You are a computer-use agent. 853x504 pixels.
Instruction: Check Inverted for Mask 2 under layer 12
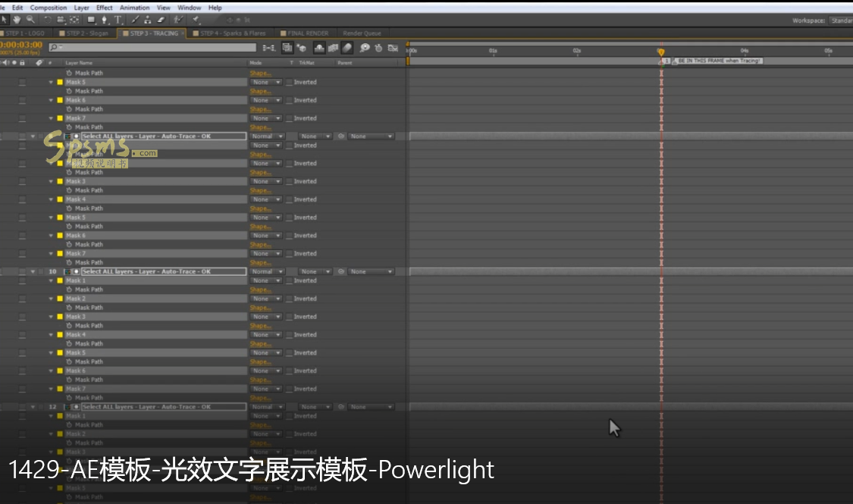click(x=290, y=434)
